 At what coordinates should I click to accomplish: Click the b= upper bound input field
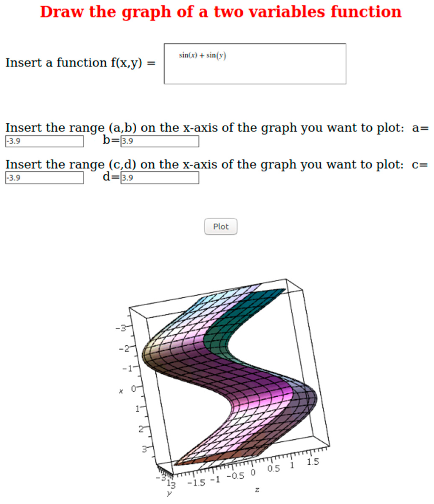pyautogui.click(x=160, y=141)
